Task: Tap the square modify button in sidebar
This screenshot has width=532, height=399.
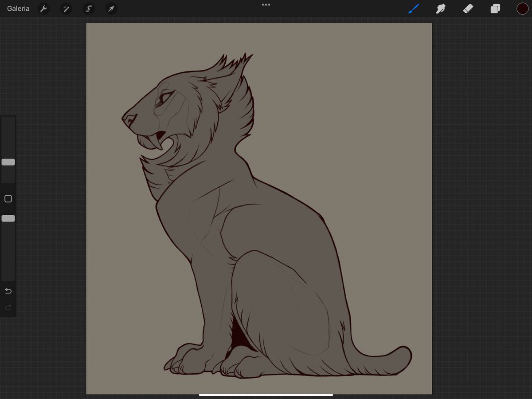Action: (x=8, y=199)
